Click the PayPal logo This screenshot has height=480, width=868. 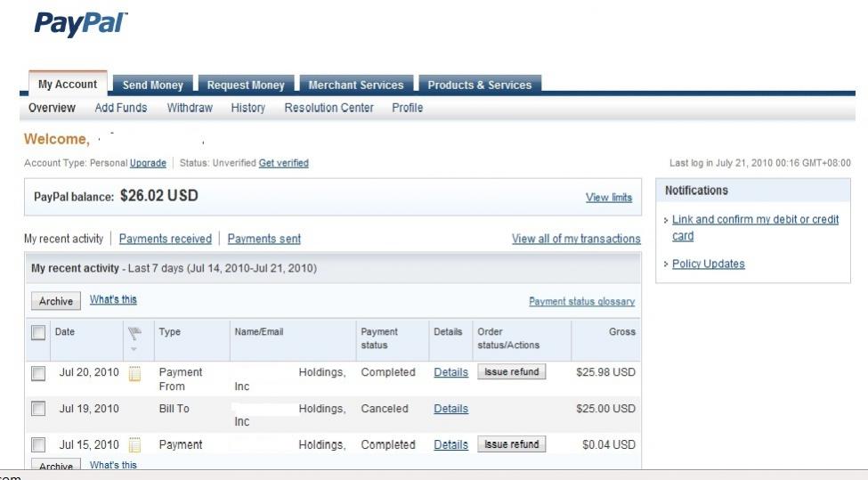point(81,23)
